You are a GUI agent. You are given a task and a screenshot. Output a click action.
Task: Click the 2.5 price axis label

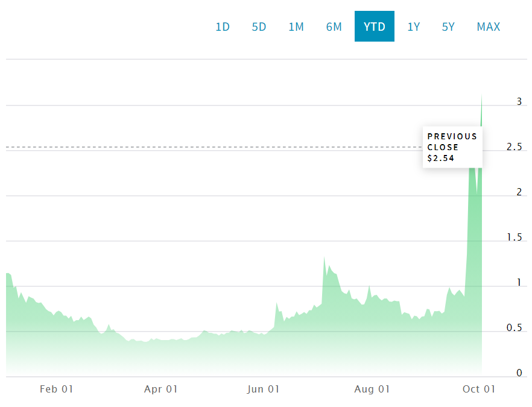coord(515,147)
